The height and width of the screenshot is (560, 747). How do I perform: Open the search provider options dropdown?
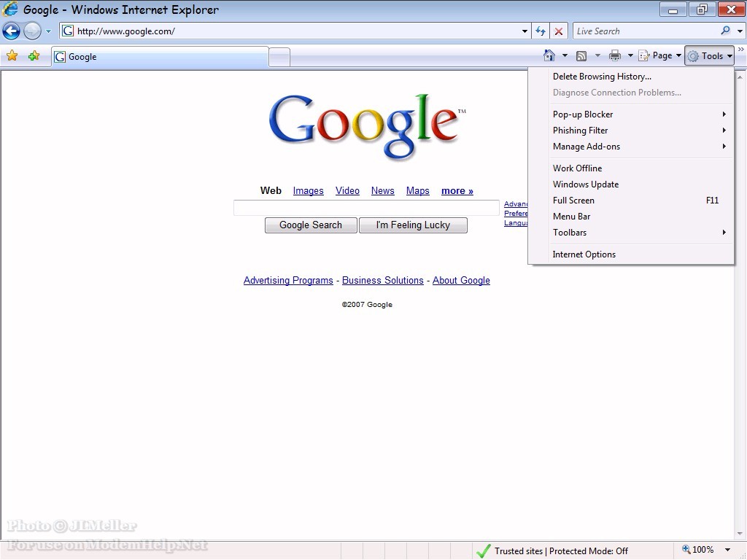740,31
